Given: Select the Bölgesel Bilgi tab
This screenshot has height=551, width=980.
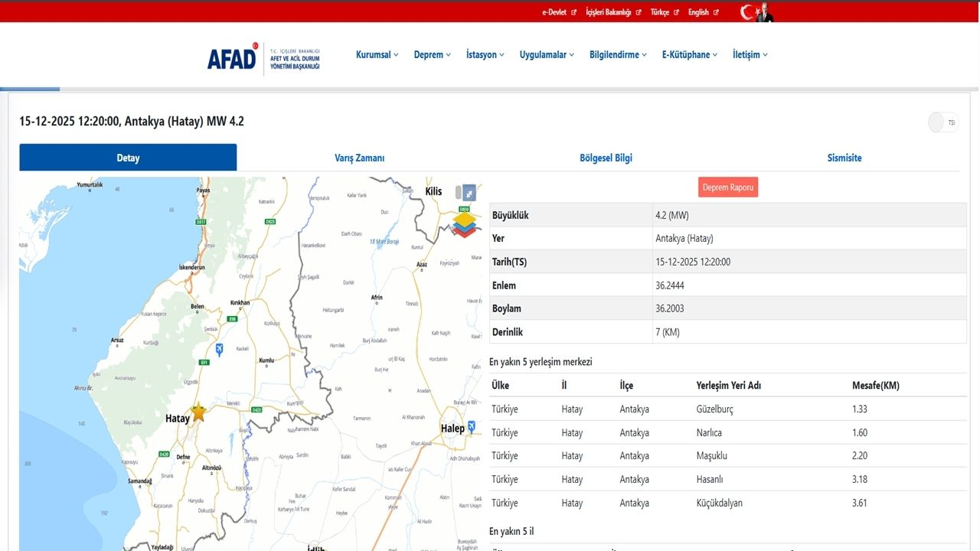Looking at the screenshot, I should tap(606, 158).
